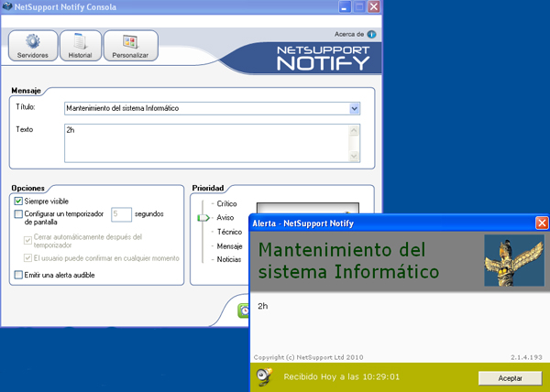Expand the Título dropdown arrow

click(x=354, y=109)
